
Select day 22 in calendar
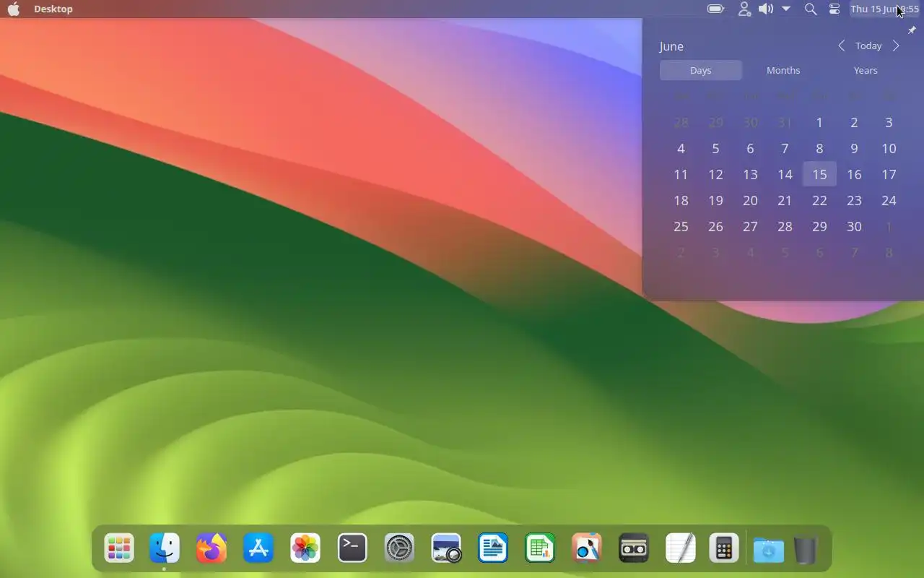(819, 200)
